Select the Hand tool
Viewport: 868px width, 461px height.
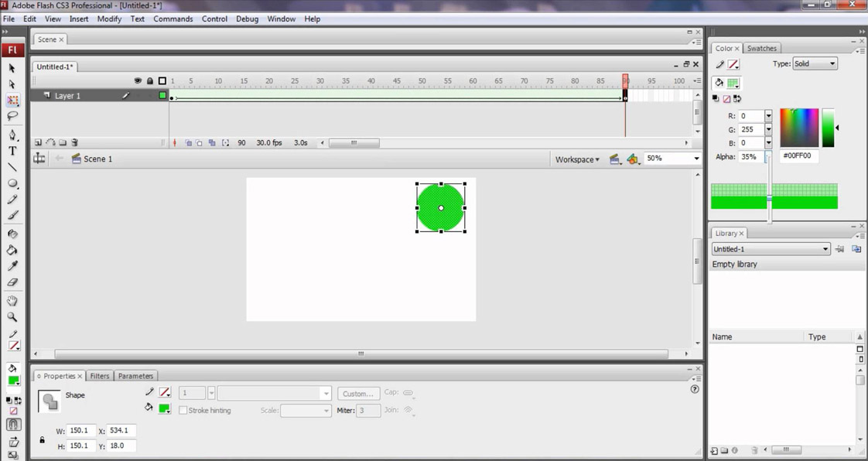click(x=12, y=301)
